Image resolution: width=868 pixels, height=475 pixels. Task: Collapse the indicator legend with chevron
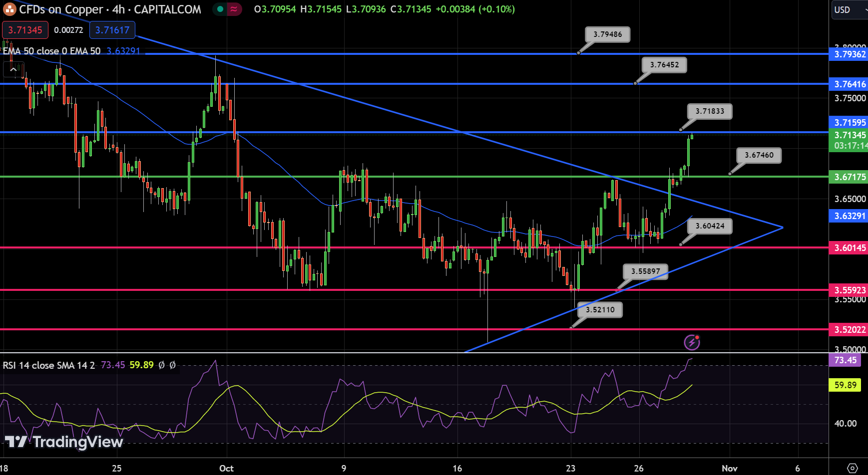(x=13, y=70)
